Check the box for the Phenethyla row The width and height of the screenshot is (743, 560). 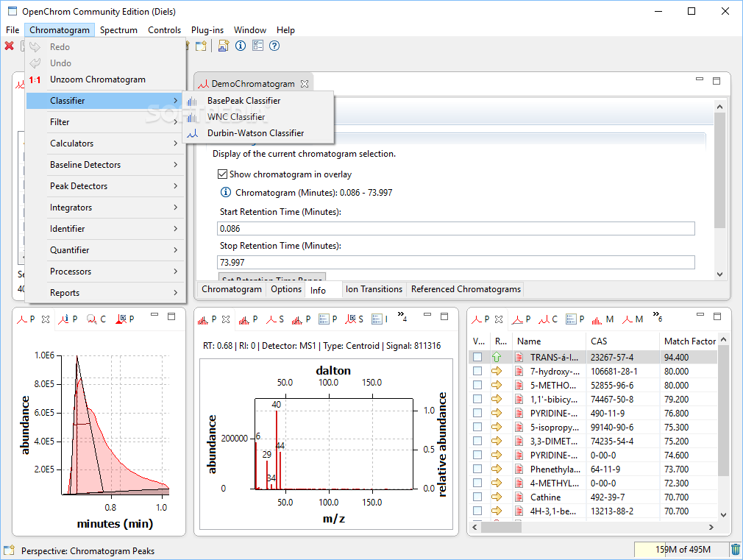[x=477, y=469]
